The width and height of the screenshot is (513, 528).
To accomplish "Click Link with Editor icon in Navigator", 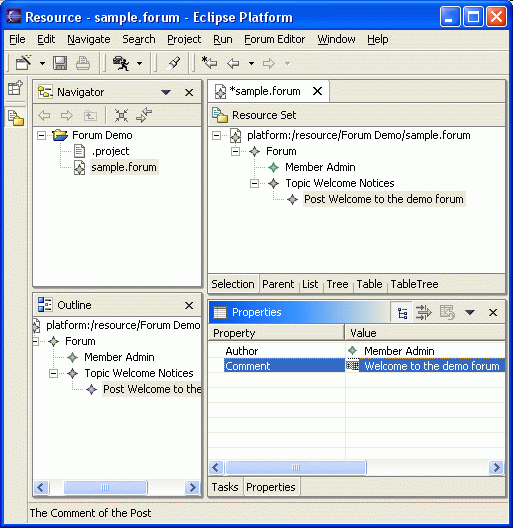I will 144,115.
